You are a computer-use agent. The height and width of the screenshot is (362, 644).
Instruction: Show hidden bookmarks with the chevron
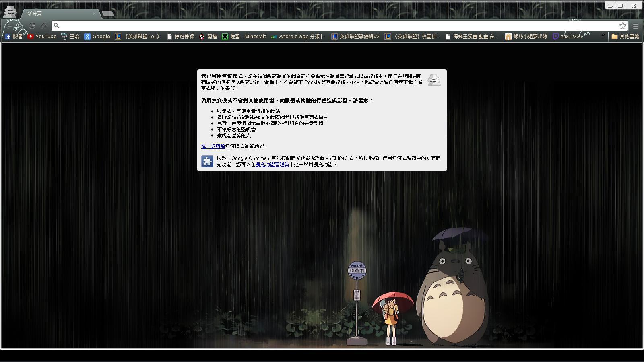(603, 36)
